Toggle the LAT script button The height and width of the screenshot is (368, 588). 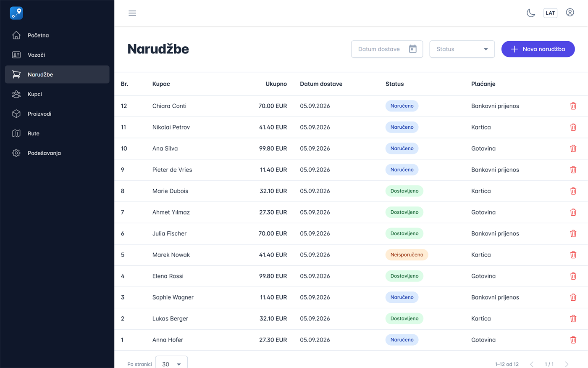pos(550,13)
